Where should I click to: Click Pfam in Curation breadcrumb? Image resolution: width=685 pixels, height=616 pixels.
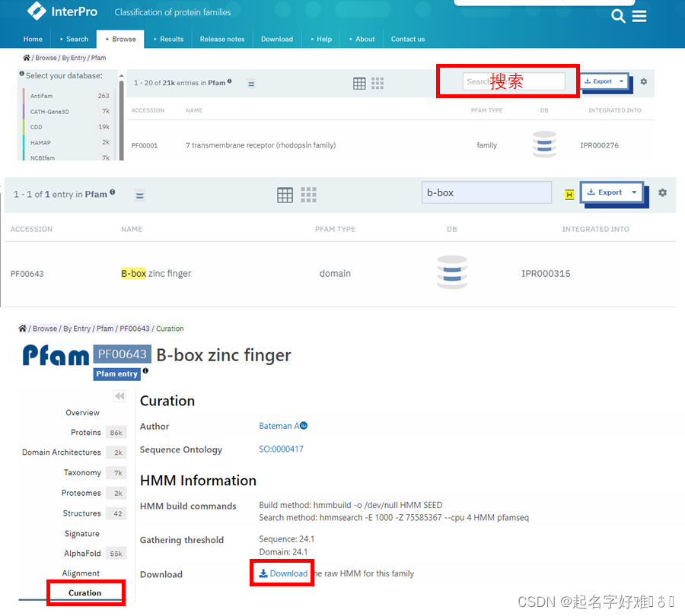click(x=105, y=329)
